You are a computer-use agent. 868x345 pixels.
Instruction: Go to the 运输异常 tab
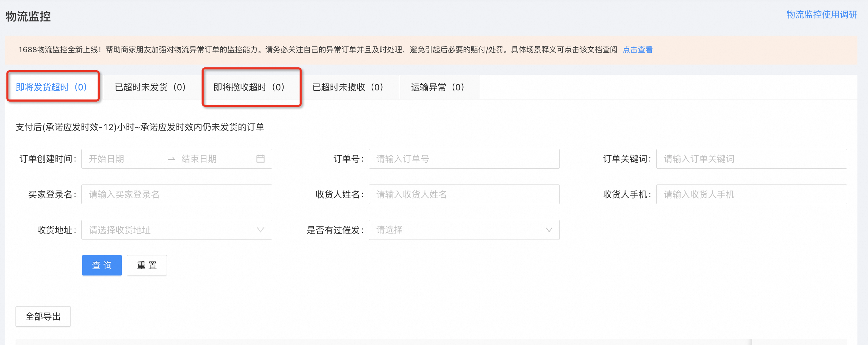coord(437,87)
